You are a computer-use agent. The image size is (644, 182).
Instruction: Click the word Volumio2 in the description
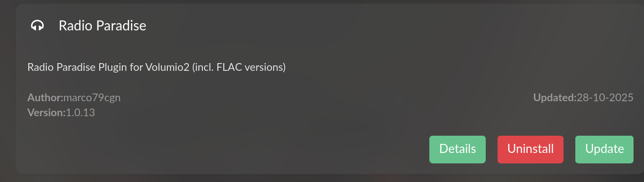click(x=167, y=68)
